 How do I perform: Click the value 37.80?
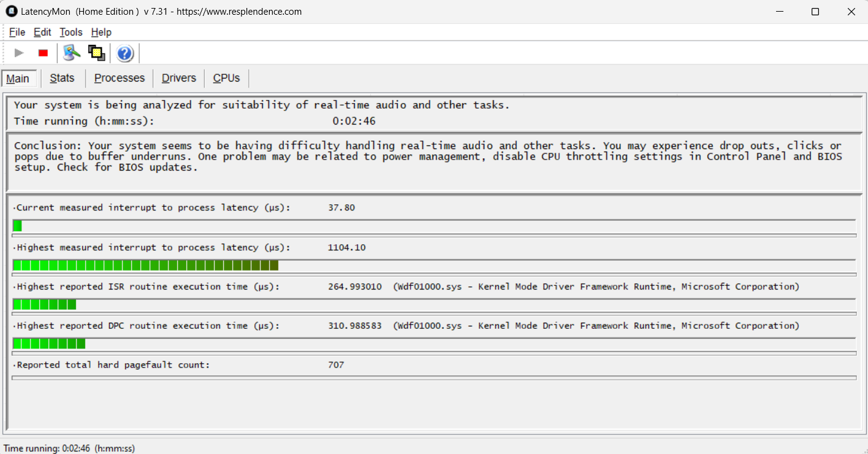tap(341, 208)
